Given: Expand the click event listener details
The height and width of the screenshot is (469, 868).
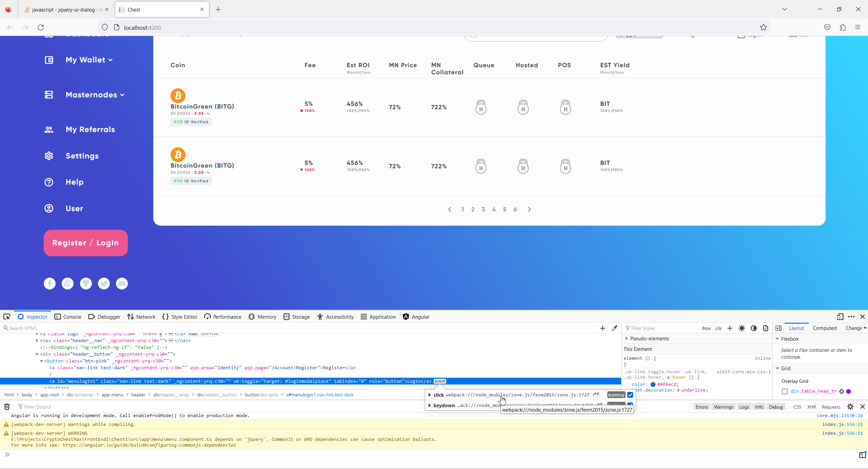Looking at the screenshot, I should pyautogui.click(x=430, y=395).
